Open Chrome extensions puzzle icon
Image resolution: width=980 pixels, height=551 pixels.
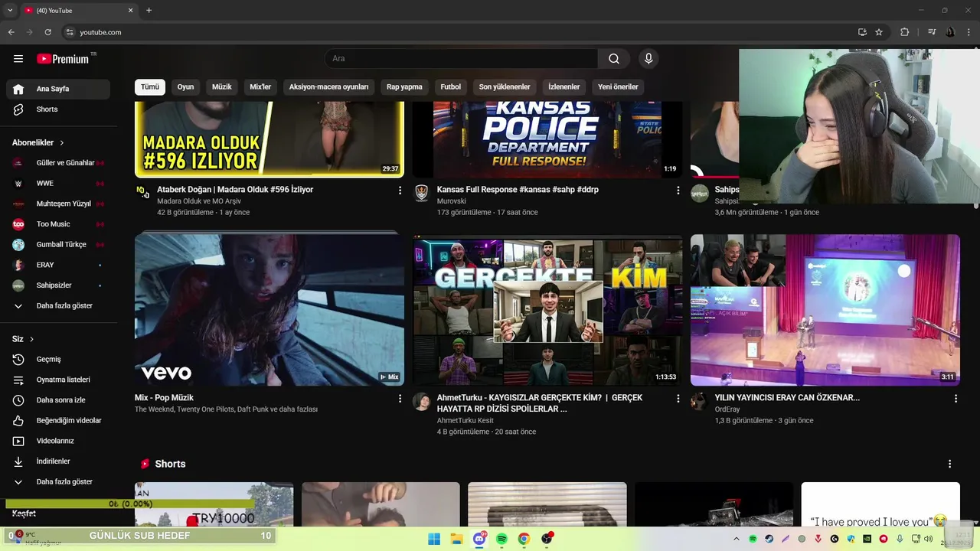pyautogui.click(x=905, y=32)
